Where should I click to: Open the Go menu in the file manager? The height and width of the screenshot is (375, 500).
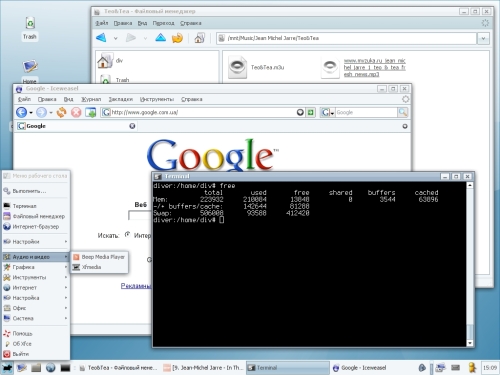163,23
